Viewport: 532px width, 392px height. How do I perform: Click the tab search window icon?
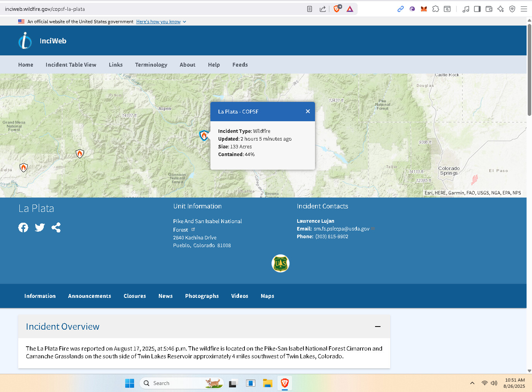point(447,9)
